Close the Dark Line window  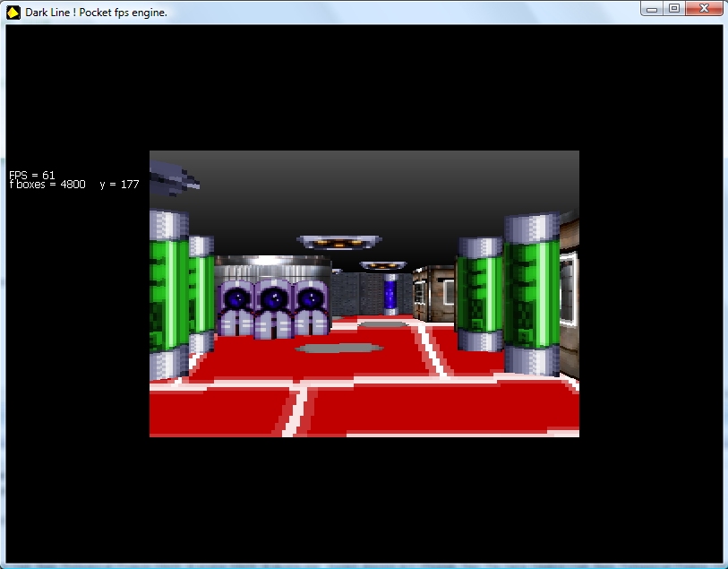click(704, 8)
